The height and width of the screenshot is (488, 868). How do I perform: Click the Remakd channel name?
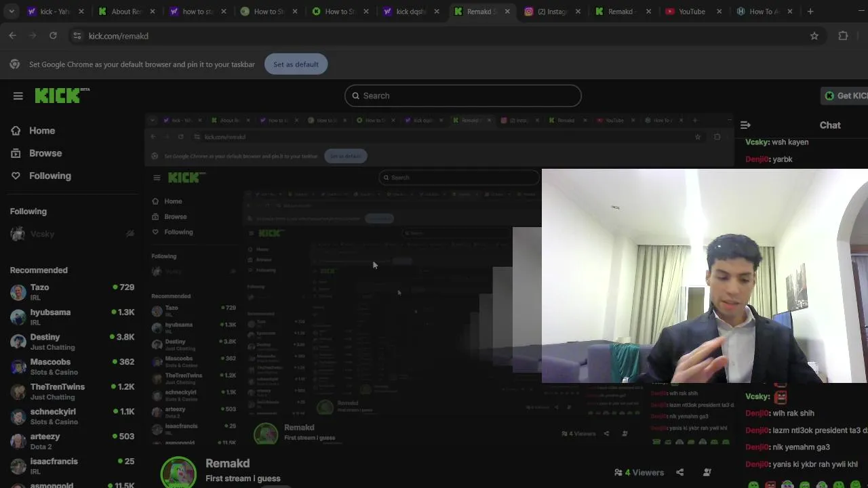(228, 463)
